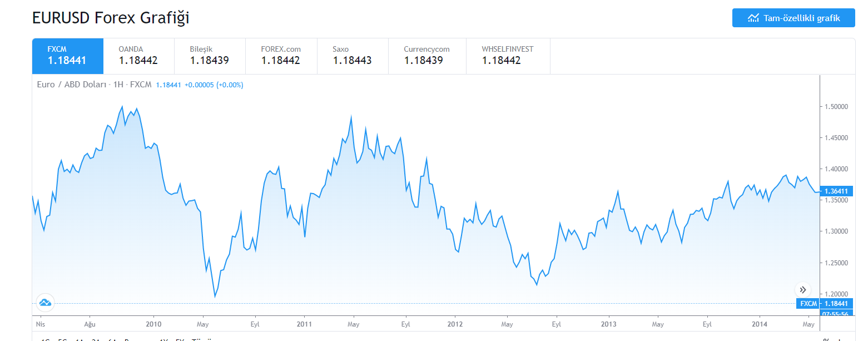Click the 1.36411 last price label

836,191
